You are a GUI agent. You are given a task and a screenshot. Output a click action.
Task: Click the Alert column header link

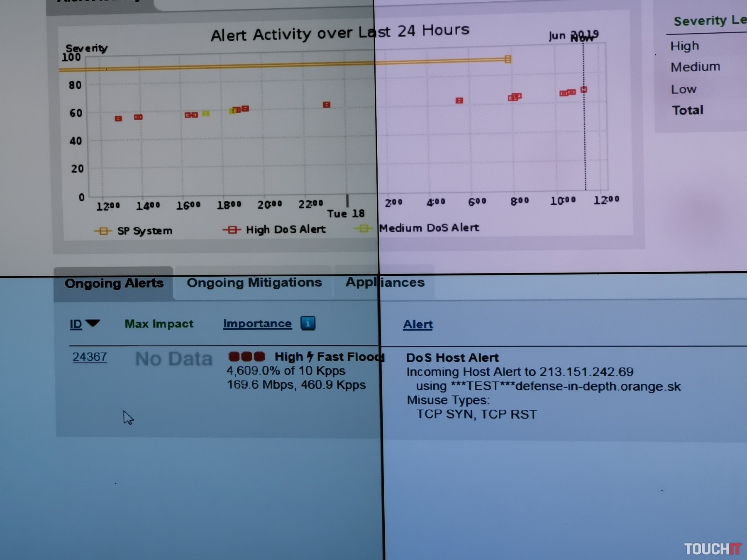[417, 324]
